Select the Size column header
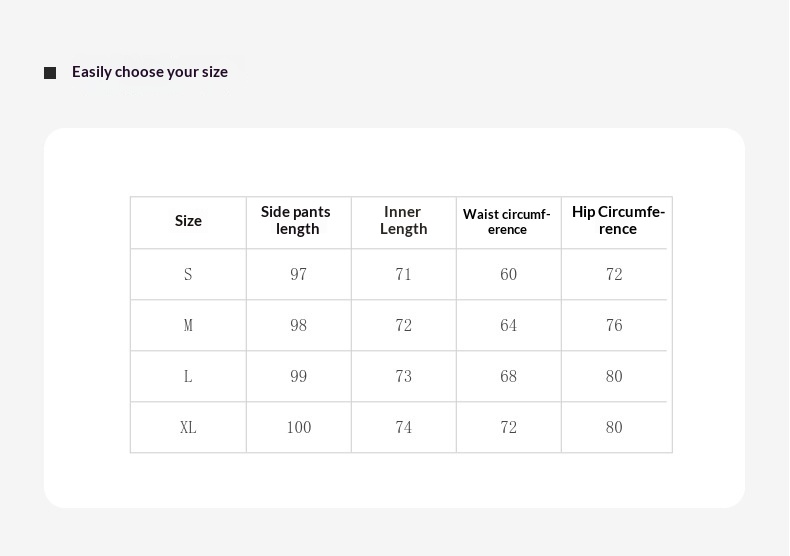790x556 pixels. [x=188, y=221]
